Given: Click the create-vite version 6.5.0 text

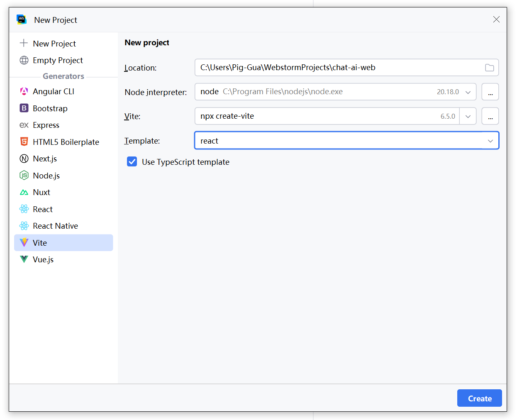Looking at the screenshot, I should click(448, 116).
